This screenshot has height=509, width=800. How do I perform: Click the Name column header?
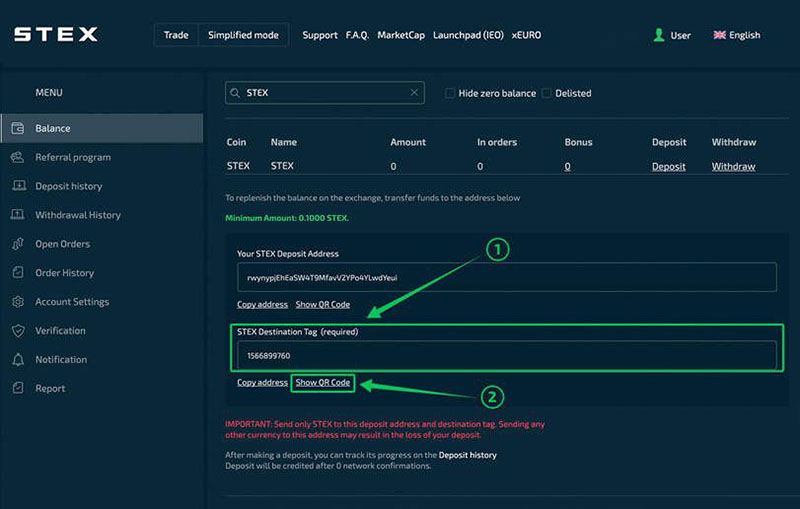(x=284, y=142)
